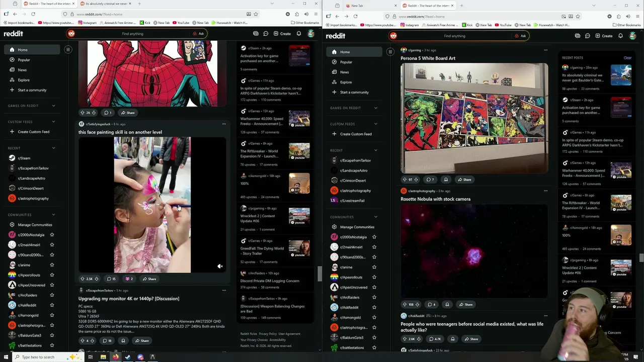This screenshot has width=644, height=362.
Task: Share the Persona 5 White Board Art post
Action: pos(464,179)
